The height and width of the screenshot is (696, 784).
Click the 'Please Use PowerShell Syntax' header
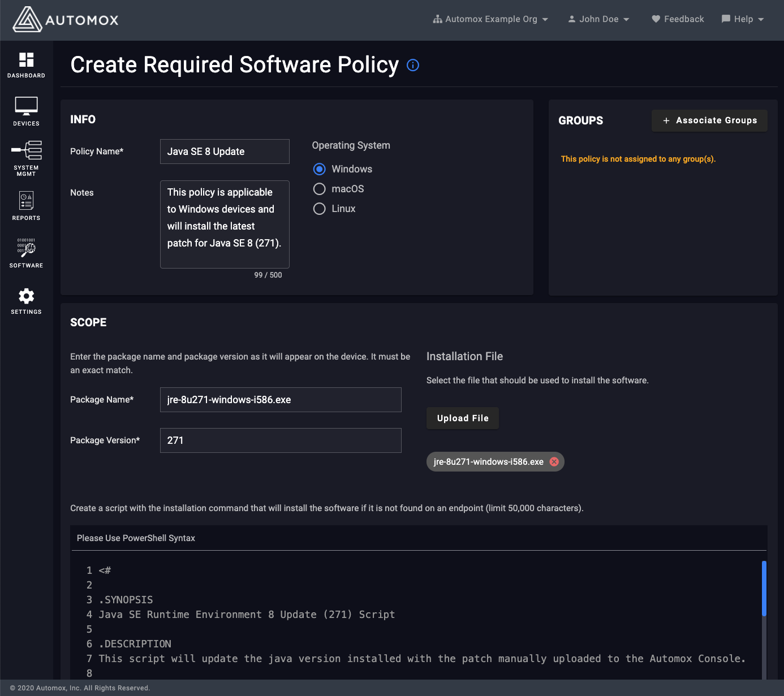pyautogui.click(x=136, y=538)
